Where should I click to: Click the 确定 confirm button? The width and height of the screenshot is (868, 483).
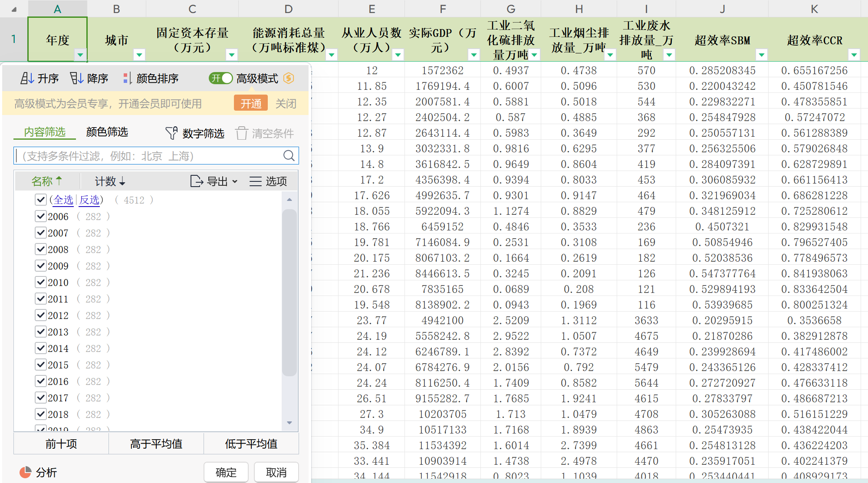click(x=226, y=472)
